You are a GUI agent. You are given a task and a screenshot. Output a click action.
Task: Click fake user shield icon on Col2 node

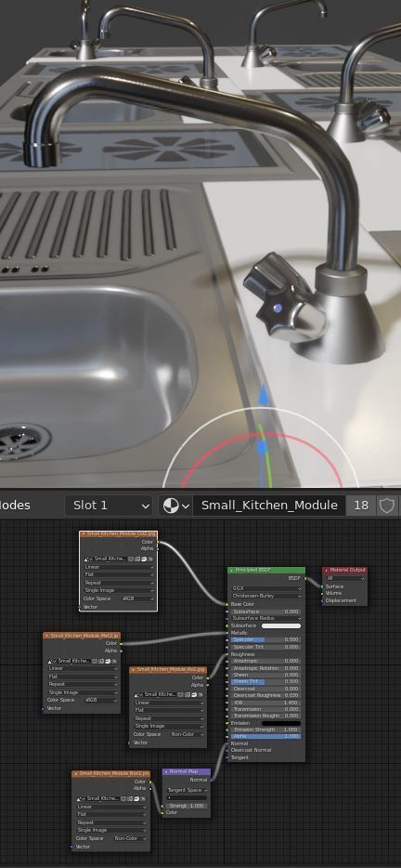[x=131, y=559]
